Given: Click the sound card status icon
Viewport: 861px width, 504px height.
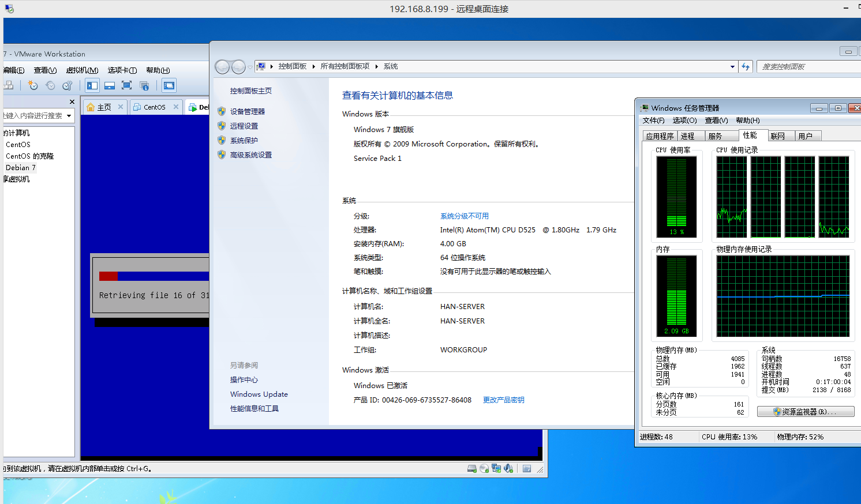Looking at the screenshot, I should coord(508,469).
